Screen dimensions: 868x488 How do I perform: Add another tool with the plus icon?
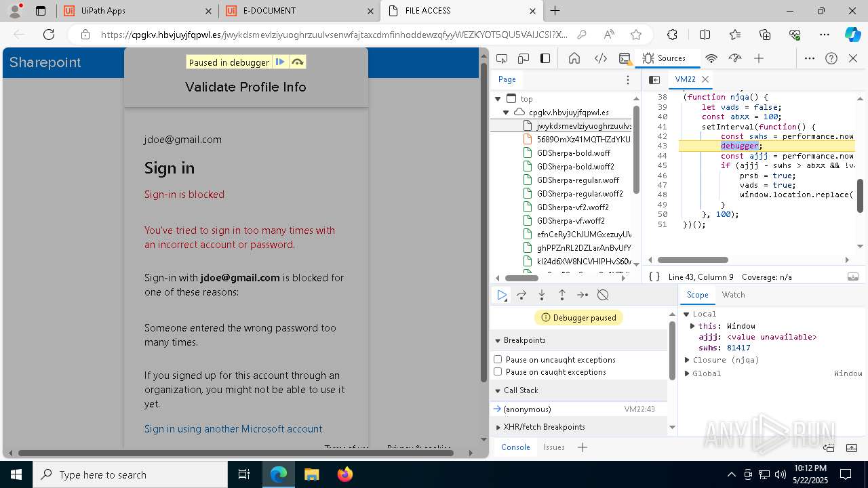click(x=759, y=58)
